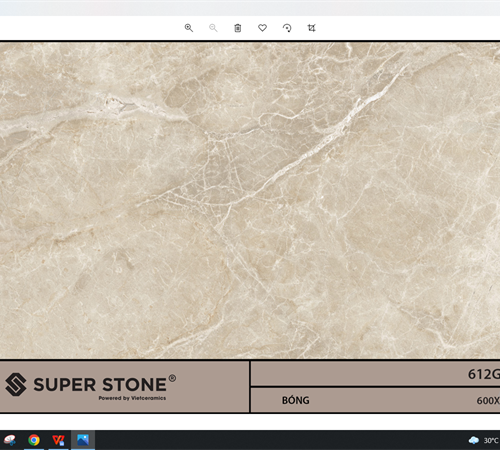The height and width of the screenshot is (450, 500).
Task: Add the photo to favorites with the heart
Action: point(262,28)
